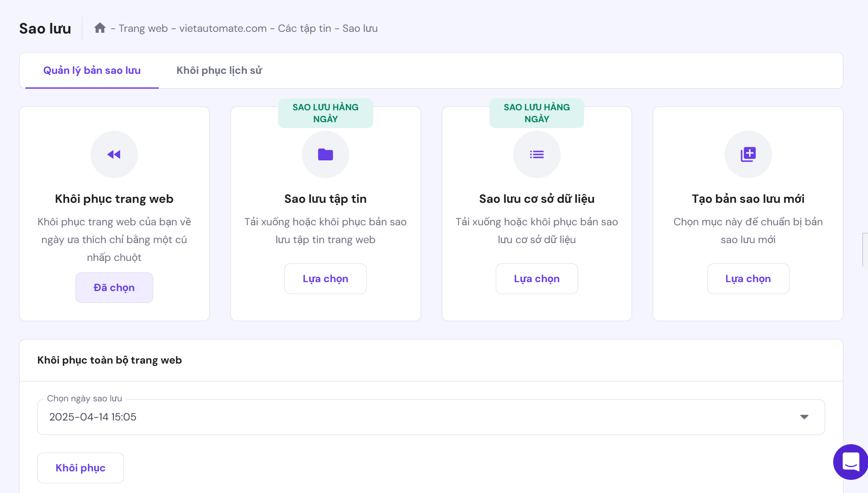Click the Sao lưu hàng ngày badge on file backup

(x=326, y=113)
